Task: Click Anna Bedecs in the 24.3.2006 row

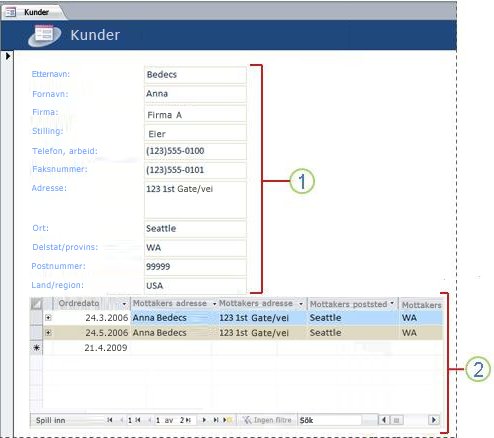Action: [159, 318]
